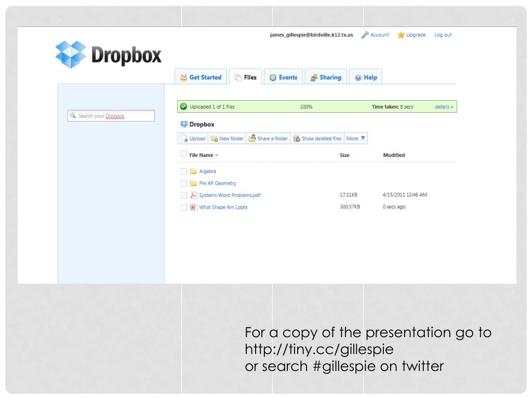
Task: Open the Pre AP Geometry folder
Action: coord(218,183)
